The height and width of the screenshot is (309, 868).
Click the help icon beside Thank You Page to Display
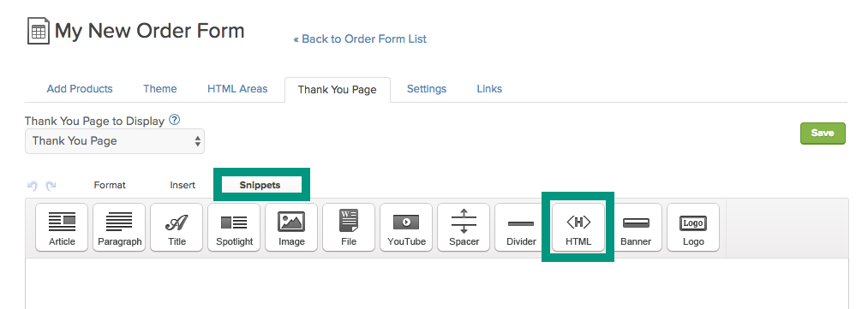click(175, 120)
